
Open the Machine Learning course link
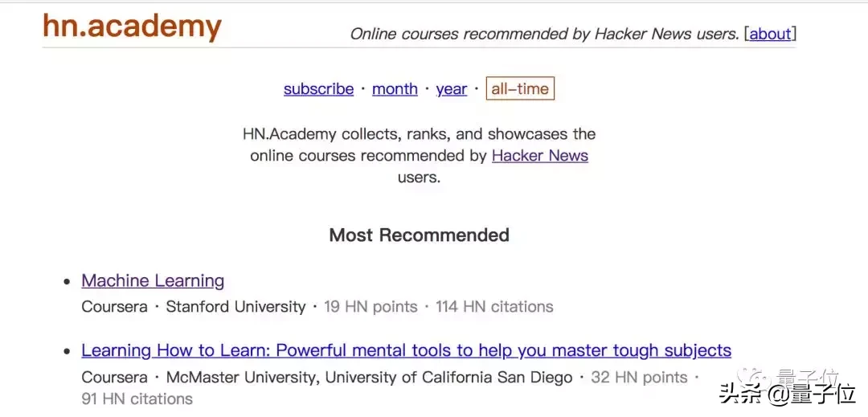[153, 281]
